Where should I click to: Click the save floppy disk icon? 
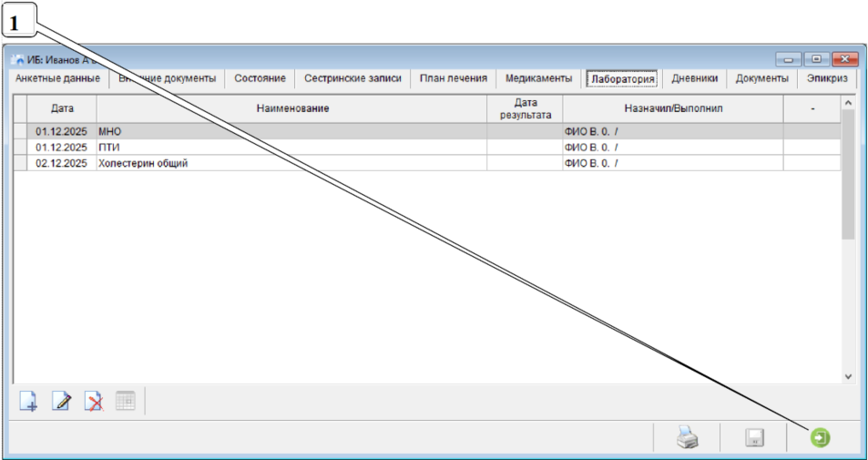point(753,438)
